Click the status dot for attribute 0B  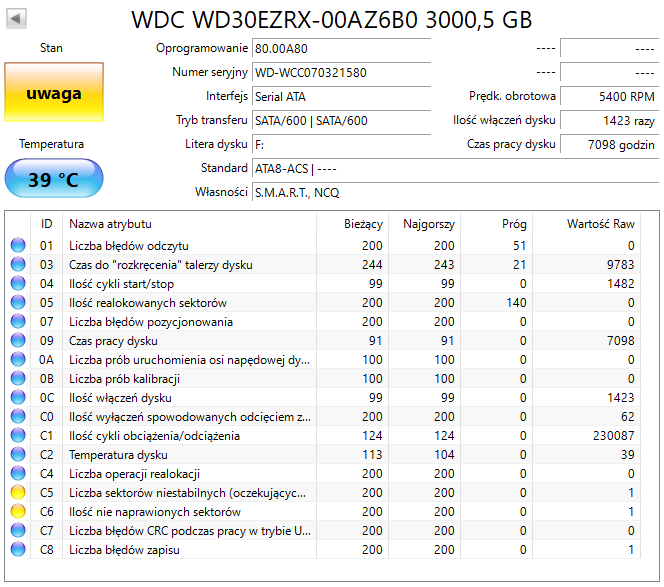(18, 378)
